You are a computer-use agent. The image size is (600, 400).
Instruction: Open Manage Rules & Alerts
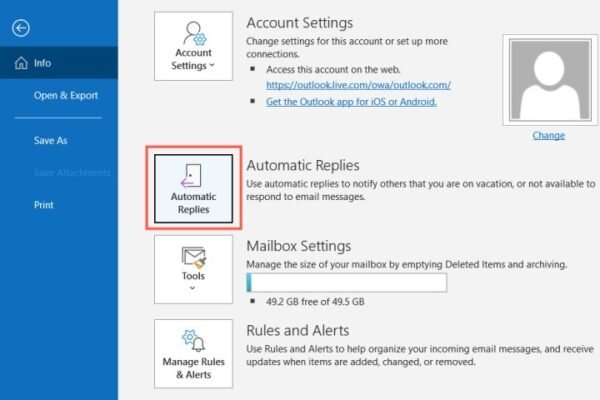pyautogui.click(x=193, y=354)
